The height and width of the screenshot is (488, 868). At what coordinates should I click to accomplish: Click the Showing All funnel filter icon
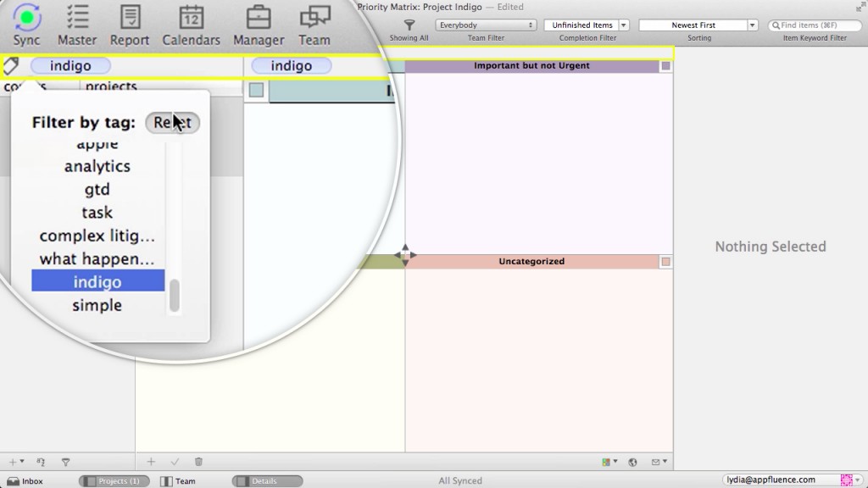409,25
